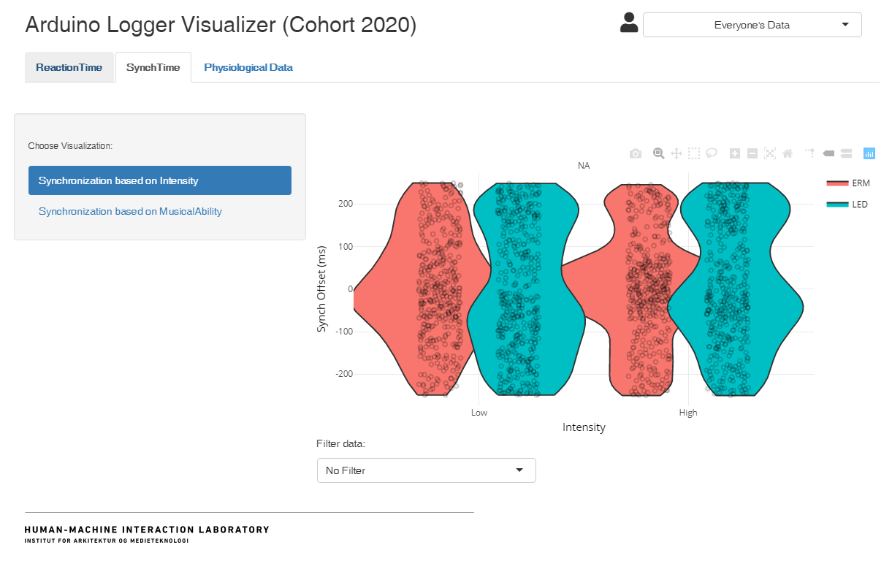
Task: Zoom in on the plot
Action: [735, 153]
